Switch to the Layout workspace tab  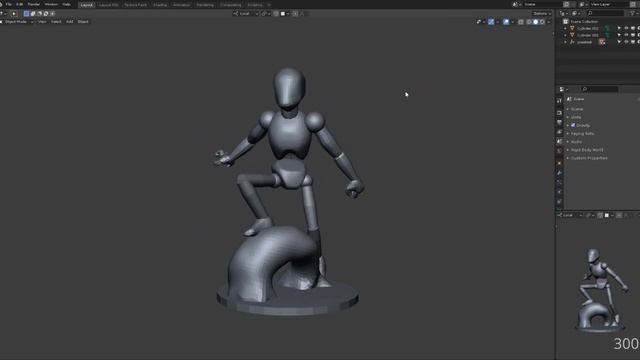(x=87, y=5)
